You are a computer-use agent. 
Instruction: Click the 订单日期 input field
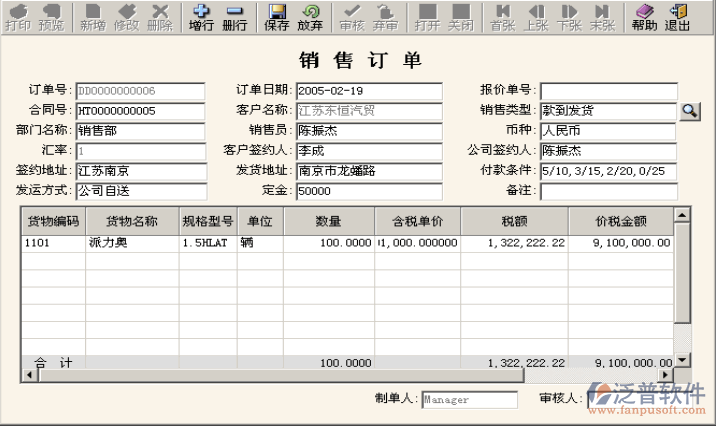point(368,92)
